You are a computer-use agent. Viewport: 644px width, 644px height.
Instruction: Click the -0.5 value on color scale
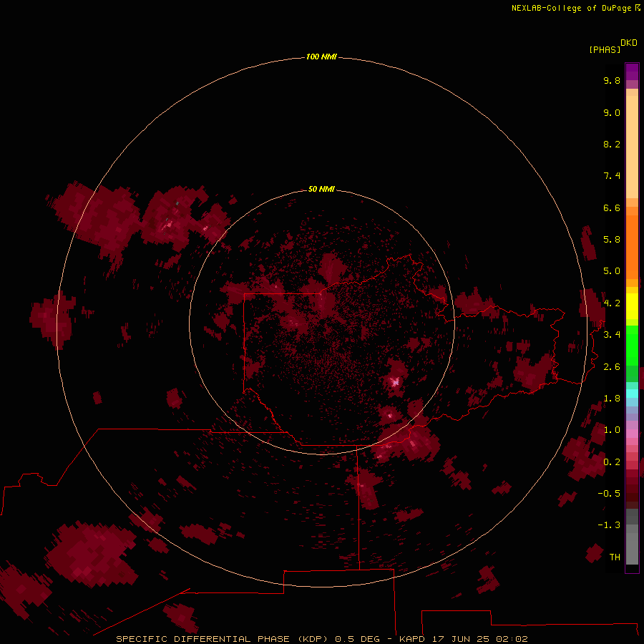[x=609, y=494]
